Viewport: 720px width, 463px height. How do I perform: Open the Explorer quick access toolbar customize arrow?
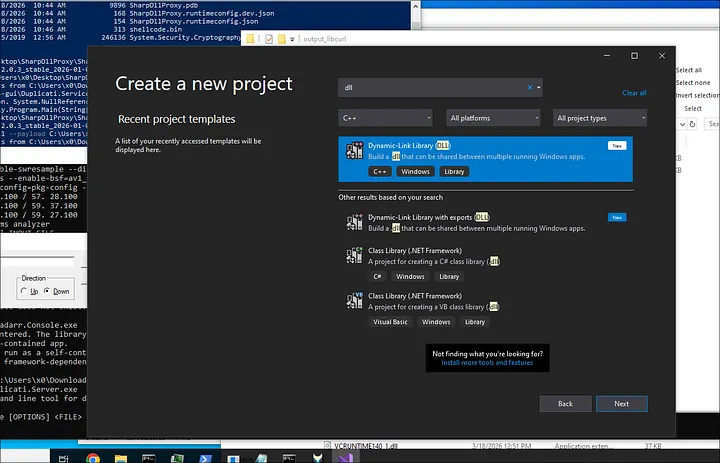point(292,39)
